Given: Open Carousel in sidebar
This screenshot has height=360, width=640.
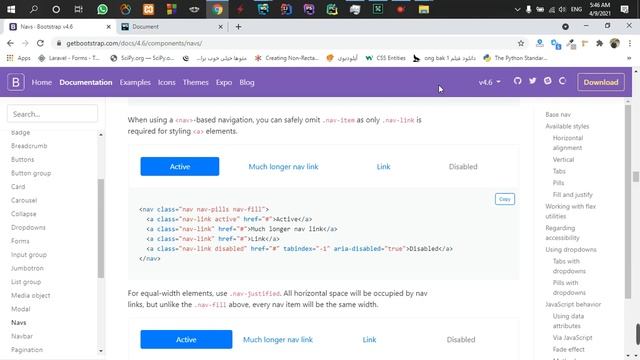Looking at the screenshot, I should [x=24, y=200].
